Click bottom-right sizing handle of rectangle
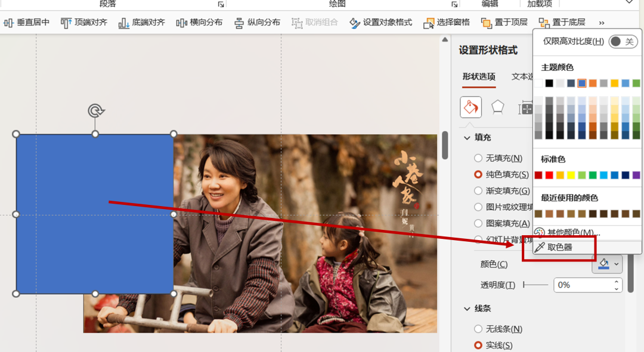The width and height of the screenshot is (644, 352). (174, 294)
